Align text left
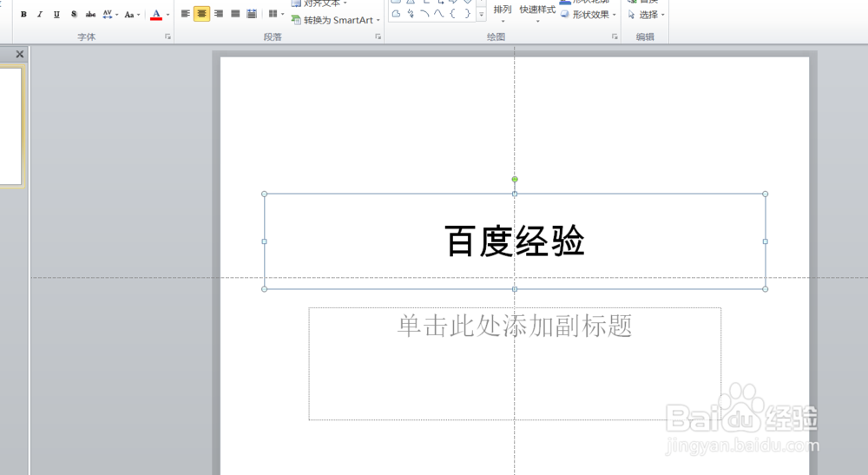The height and width of the screenshot is (475, 868). 186,14
